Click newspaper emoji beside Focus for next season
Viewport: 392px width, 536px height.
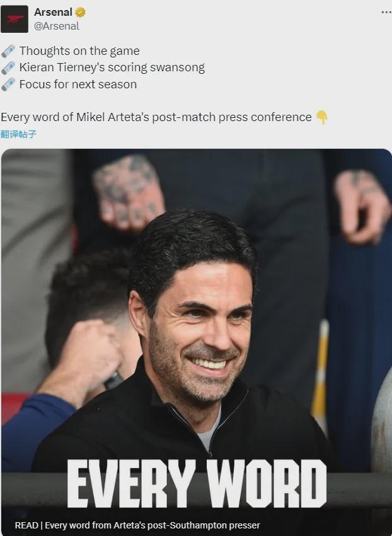tap(8, 84)
